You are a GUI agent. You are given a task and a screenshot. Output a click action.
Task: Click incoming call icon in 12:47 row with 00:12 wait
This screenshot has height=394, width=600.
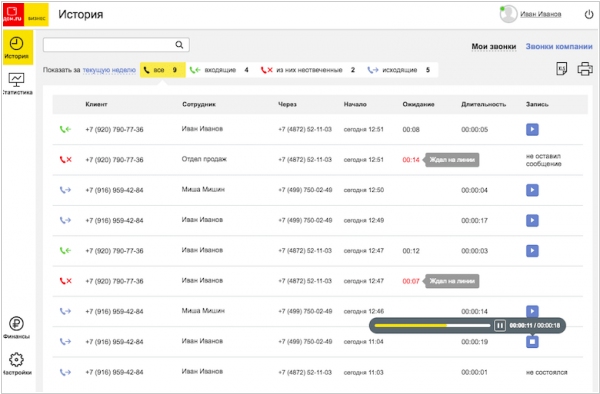tap(65, 251)
